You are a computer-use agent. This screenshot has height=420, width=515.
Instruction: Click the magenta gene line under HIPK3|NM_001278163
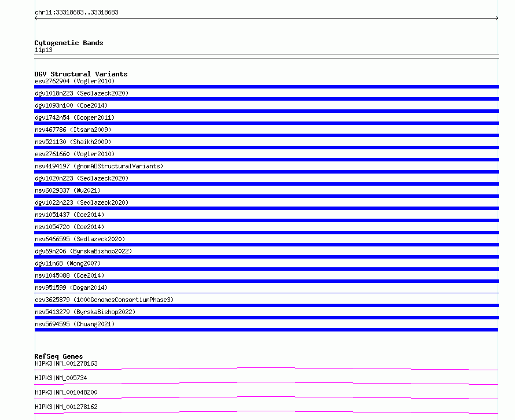266,369
